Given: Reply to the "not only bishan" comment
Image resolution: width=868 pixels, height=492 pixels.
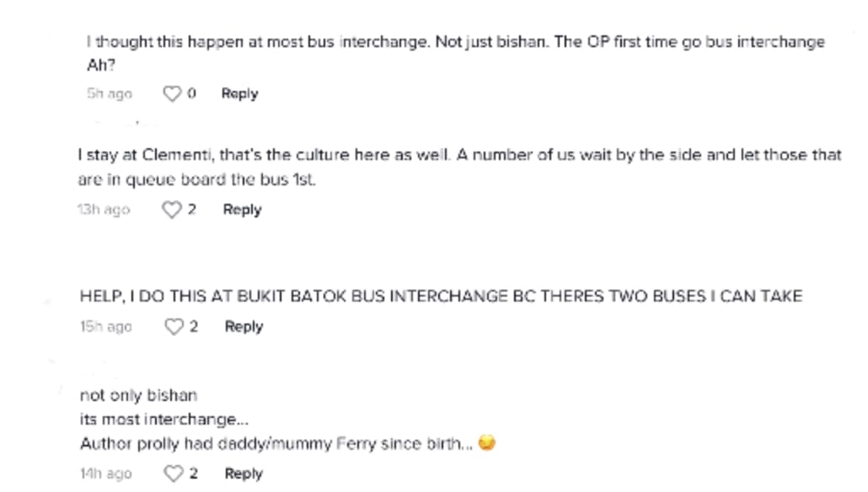Looking at the screenshot, I should pyautogui.click(x=244, y=473).
